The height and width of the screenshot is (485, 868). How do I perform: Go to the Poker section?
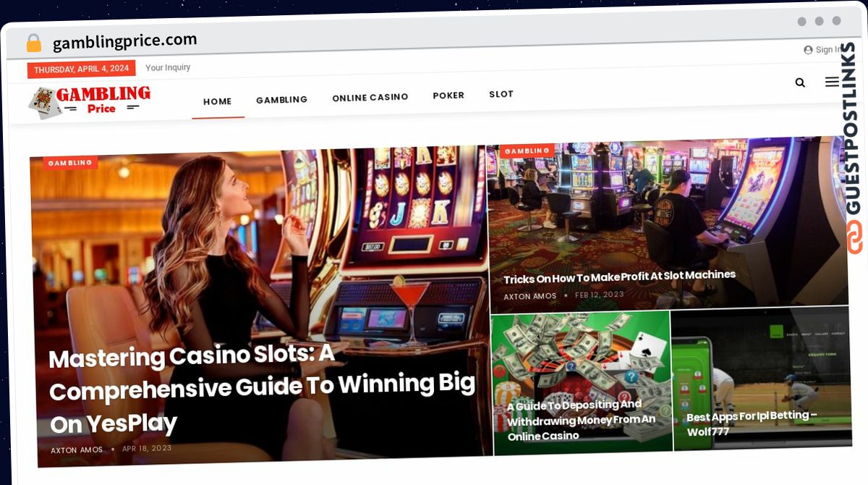(448, 96)
